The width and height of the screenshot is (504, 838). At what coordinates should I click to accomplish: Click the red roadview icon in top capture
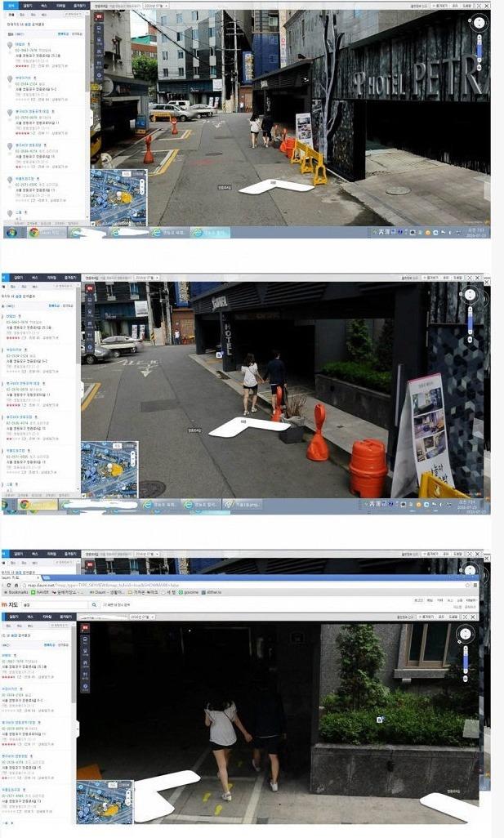point(99,16)
